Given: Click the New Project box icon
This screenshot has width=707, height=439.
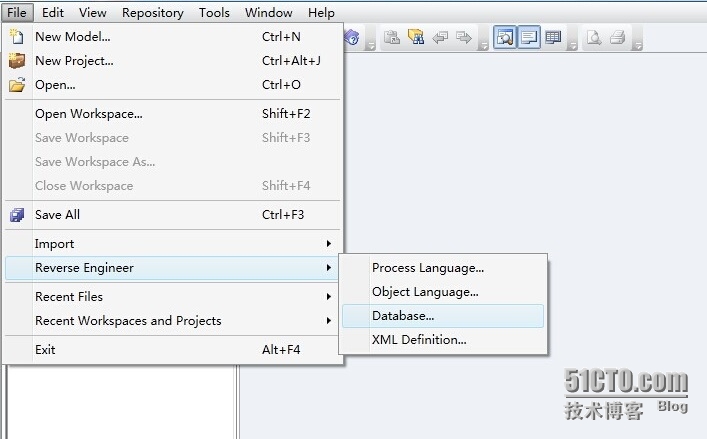Looking at the screenshot, I should click(17, 60).
